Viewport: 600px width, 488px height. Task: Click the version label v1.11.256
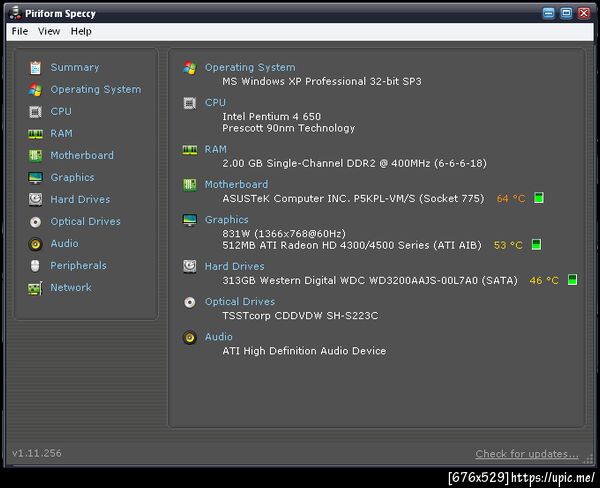37,453
